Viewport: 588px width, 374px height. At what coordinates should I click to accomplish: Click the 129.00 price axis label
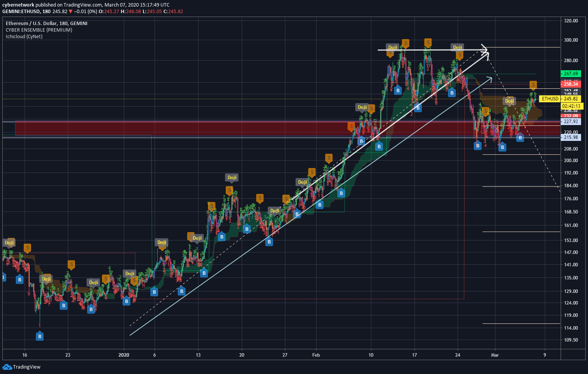click(571, 291)
